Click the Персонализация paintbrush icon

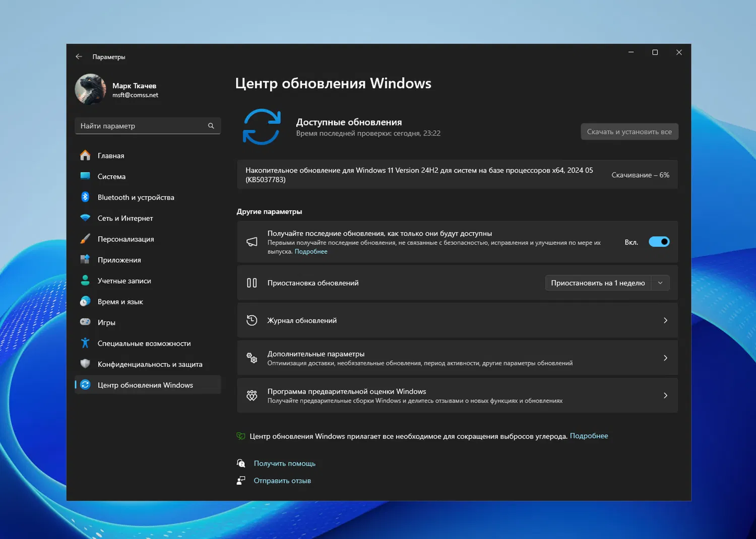click(85, 239)
